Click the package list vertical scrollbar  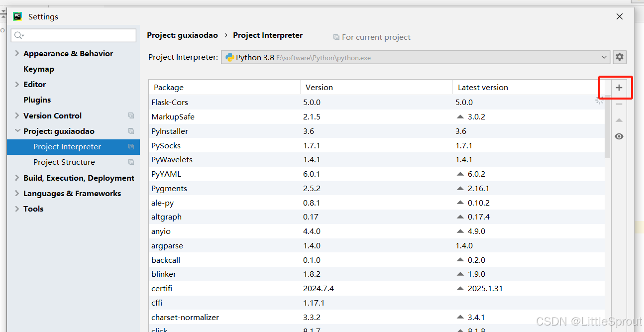point(608,127)
